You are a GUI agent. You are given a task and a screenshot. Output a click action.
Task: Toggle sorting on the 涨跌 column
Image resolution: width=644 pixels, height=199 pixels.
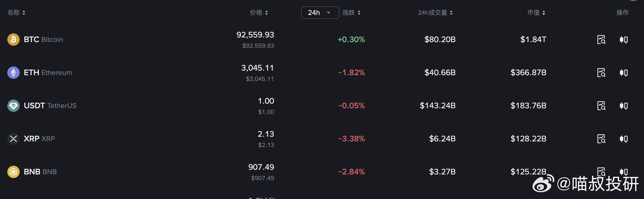click(360, 12)
